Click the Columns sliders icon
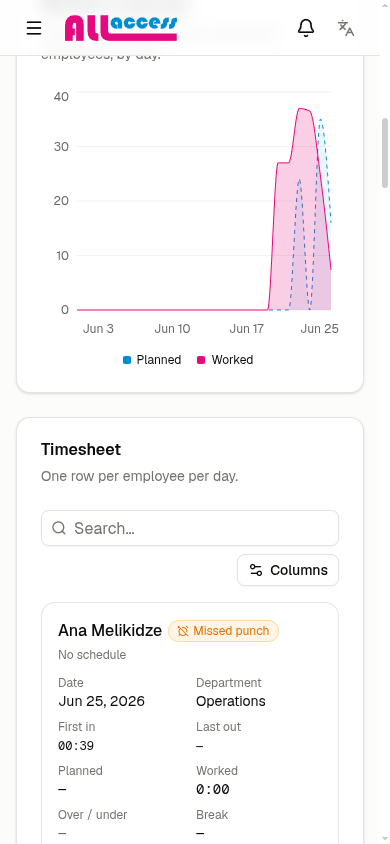 pyautogui.click(x=256, y=570)
